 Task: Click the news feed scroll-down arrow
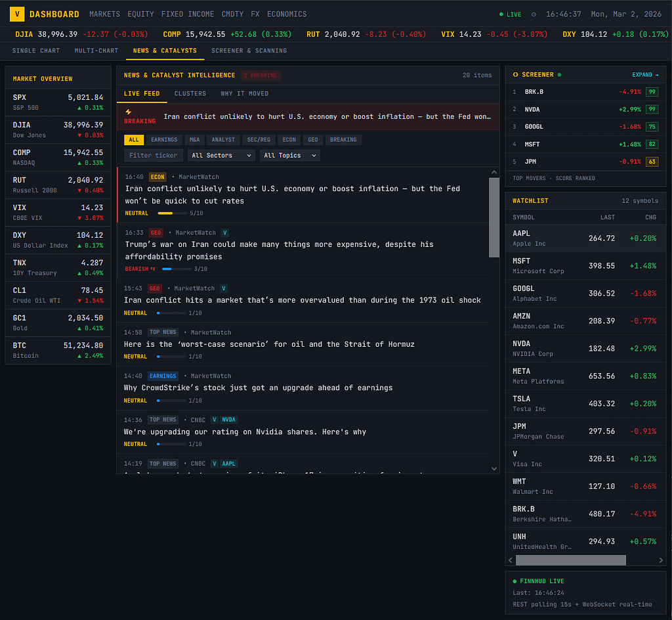[494, 468]
